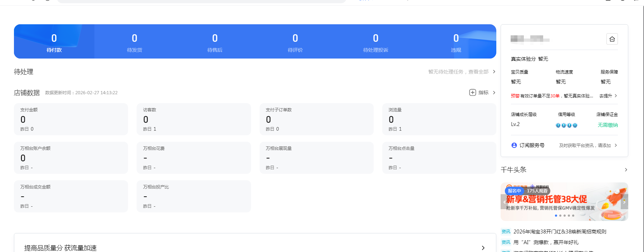Select first carousel indicator dot
Image resolution: width=644 pixels, height=252 pixels.
[x=556, y=216]
